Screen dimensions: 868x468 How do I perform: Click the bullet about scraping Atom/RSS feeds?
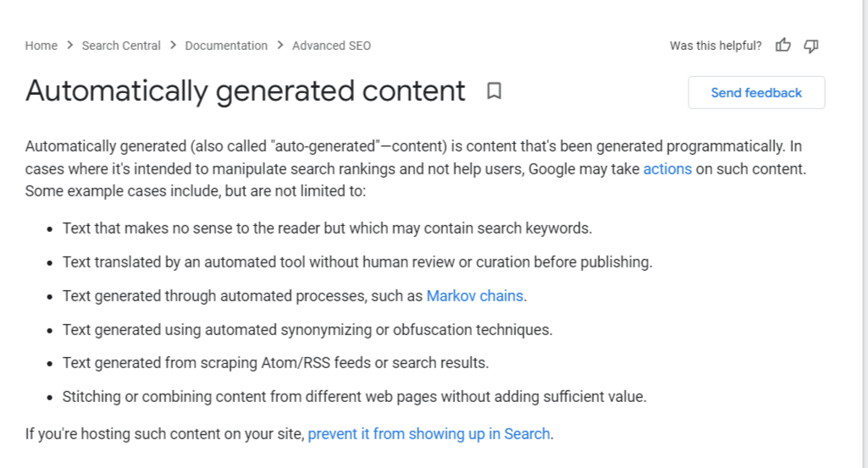point(276,363)
